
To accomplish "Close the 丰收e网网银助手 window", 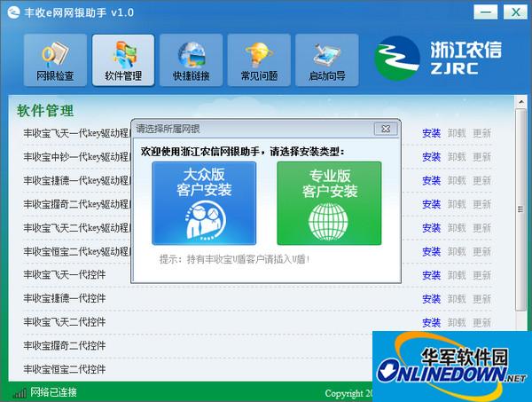I will [x=515, y=12].
